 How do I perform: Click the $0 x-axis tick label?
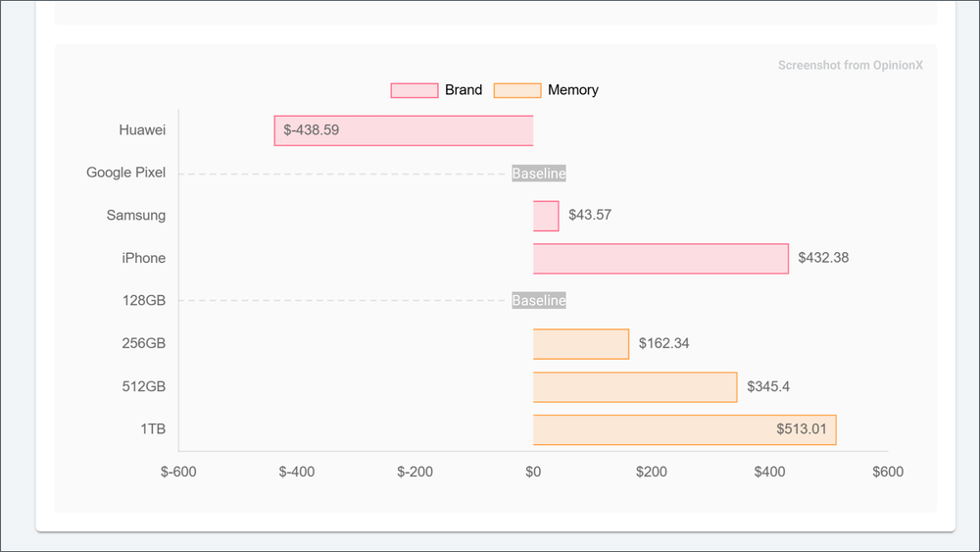point(533,472)
